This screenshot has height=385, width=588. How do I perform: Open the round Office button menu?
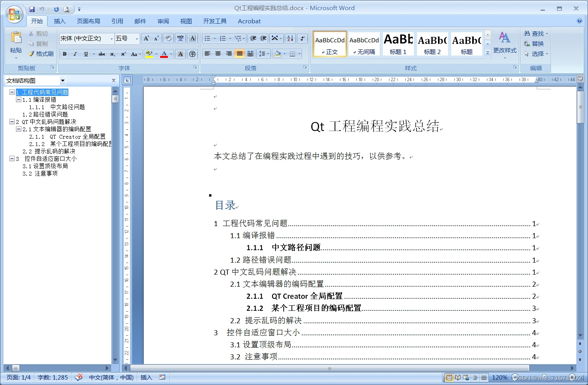point(14,14)
